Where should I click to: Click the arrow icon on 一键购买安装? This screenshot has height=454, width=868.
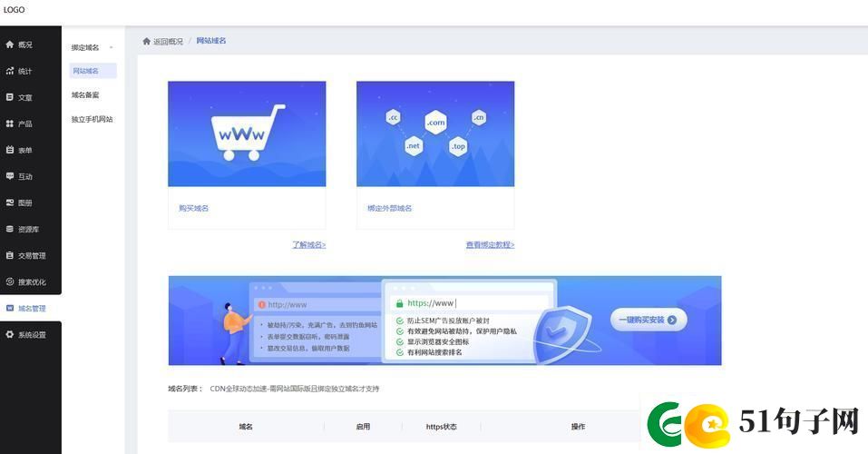(x=672, y=320)
